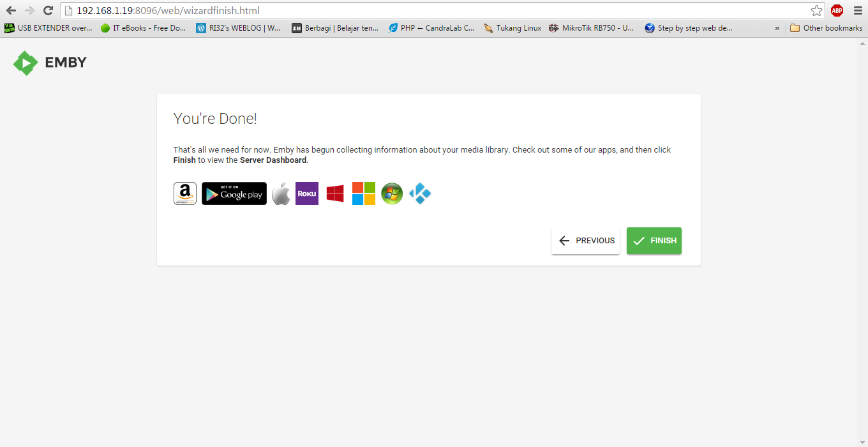Click the Finish button
The height and width of the screenshot is (447, 868).
coord(654,241)
